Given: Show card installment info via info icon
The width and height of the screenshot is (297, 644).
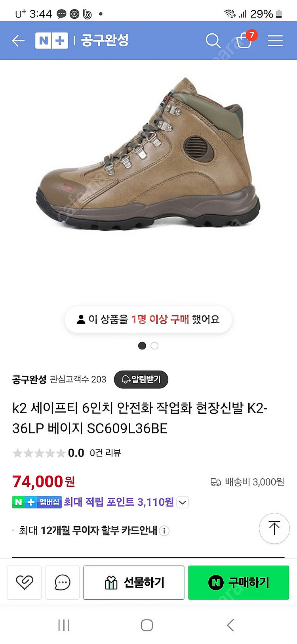Looking at the screenshot, I should [x=164, y=531].
